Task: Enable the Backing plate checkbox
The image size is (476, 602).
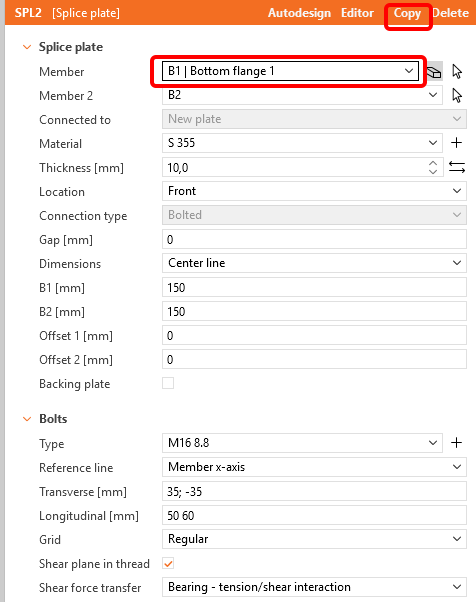Action: [168, 383]
